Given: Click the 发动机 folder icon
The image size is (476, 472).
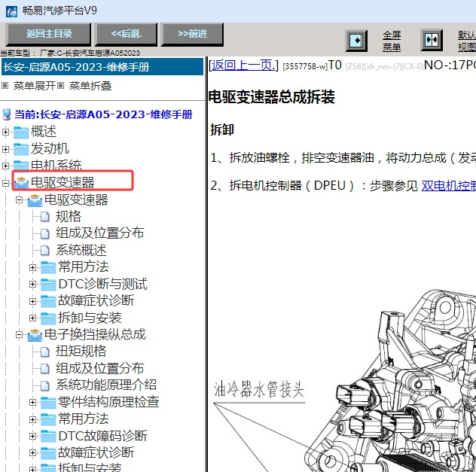Looking at the screenshot, I should (x=21, y=149).
